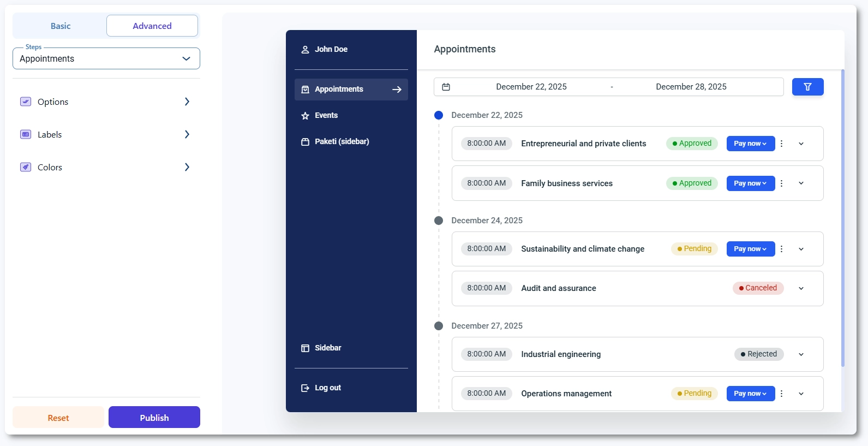Click the blue filter funnel icon button
Viewport: 868px width, 446px height.
(x=807, y=87)
